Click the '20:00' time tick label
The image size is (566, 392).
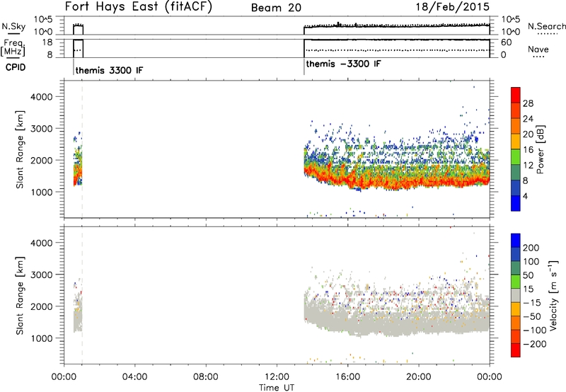click(418, 377)
